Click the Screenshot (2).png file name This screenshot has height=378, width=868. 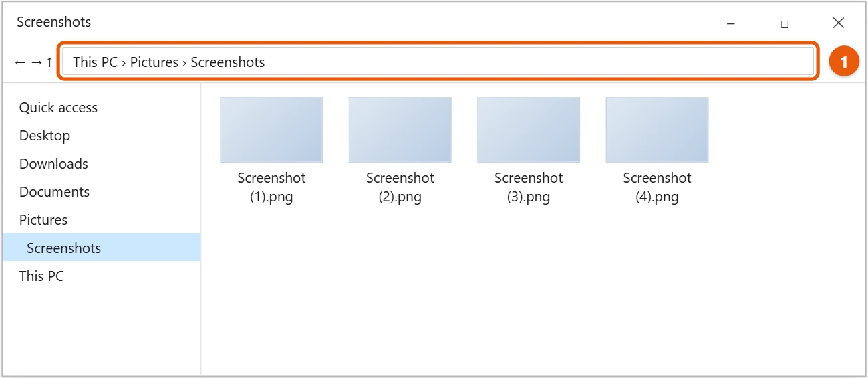point(400,187)
